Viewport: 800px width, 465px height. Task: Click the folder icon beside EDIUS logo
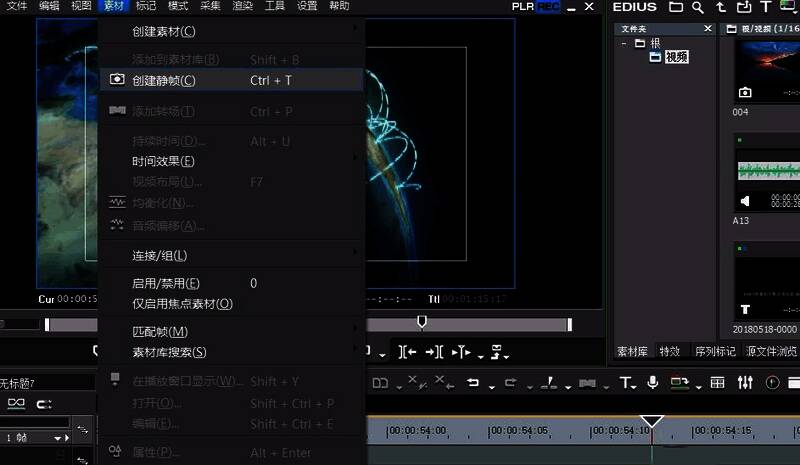pyautogui.click(x=676, y=8)
